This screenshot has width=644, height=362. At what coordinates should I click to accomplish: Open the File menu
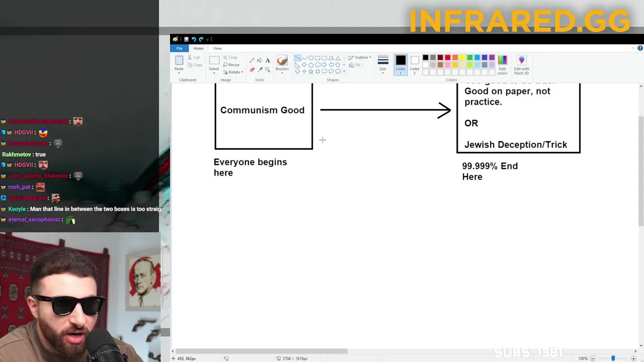pos(179,48)
